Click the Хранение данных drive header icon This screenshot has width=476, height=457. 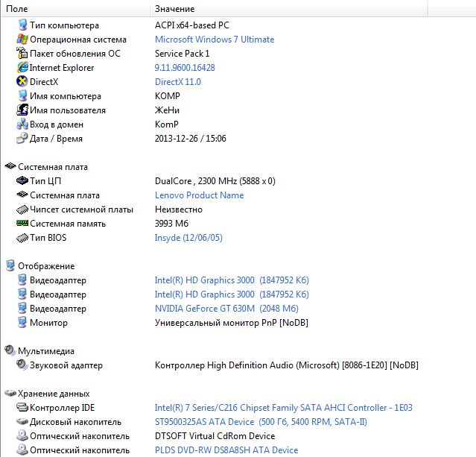click(x=10, y=393)
